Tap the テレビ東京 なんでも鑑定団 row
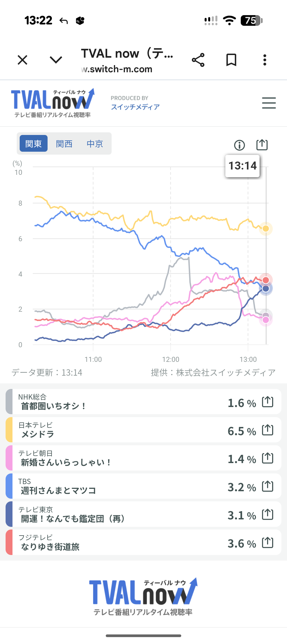287x644 pixels. click(120, 514)
